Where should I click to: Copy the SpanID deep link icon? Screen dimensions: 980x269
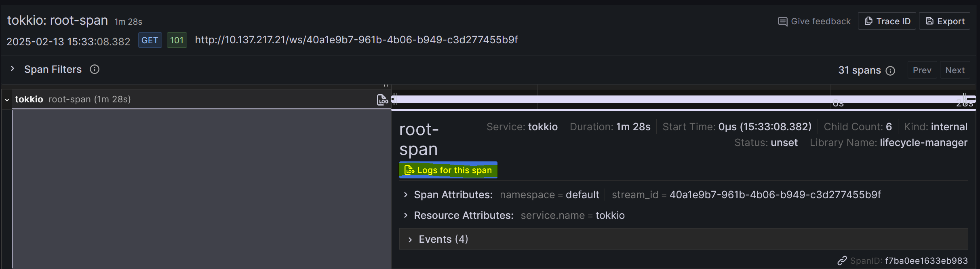pyautogui.click(x=842, y=261)
